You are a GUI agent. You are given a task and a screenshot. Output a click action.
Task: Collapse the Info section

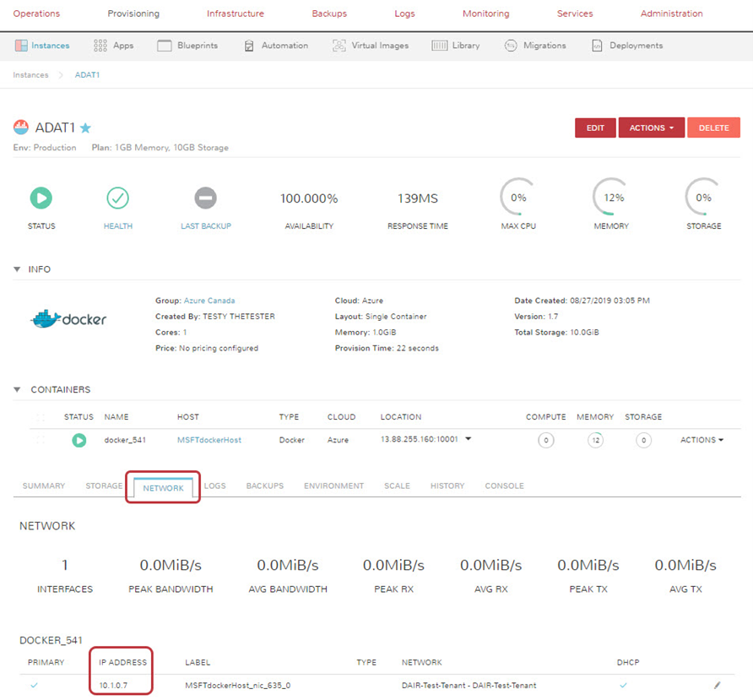pyautogui.click(x=18, y=269)
